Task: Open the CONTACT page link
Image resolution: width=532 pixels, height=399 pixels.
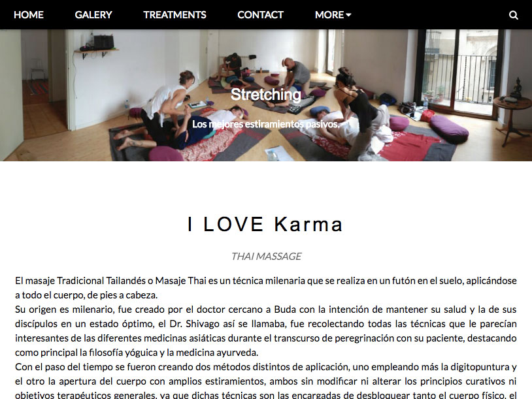Action: pyautogui.click(x=260, y=15)
